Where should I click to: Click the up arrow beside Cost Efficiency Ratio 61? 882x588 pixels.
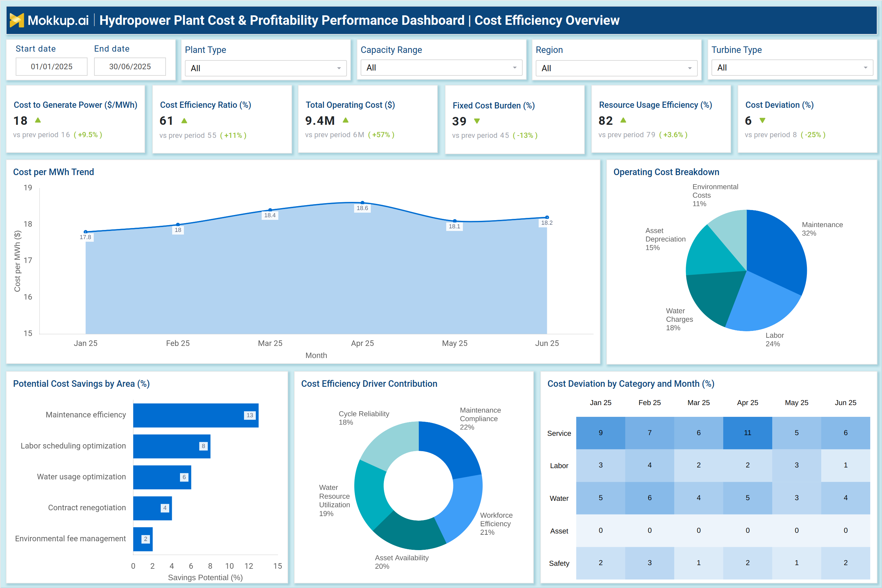[184, 121]
